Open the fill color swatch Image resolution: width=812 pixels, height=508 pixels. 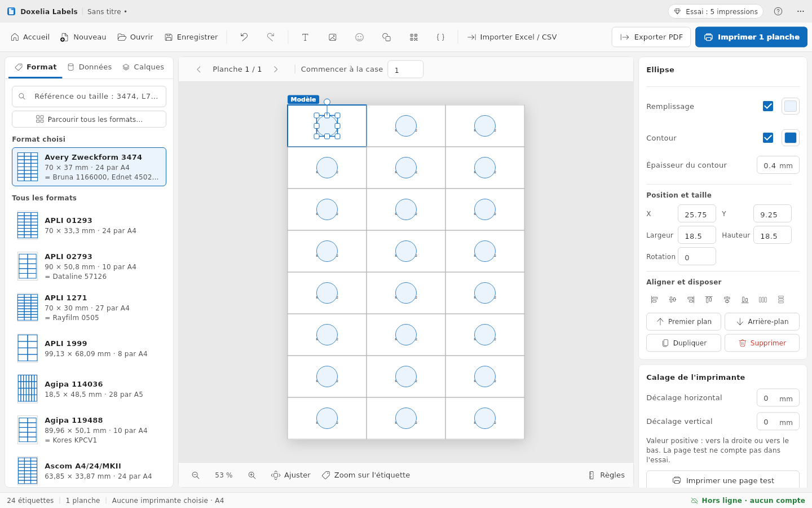click(791, 106)
